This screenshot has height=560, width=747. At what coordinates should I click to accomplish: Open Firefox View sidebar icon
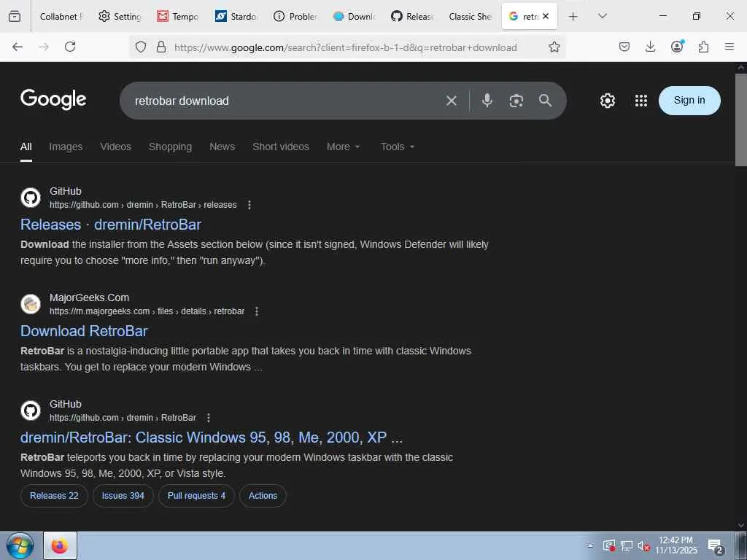point(15,16)
